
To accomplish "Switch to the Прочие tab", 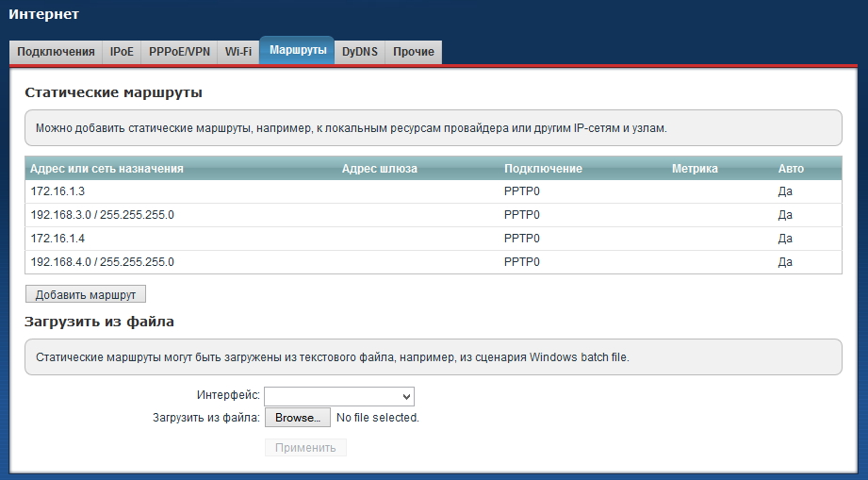I will pos(414,52).
